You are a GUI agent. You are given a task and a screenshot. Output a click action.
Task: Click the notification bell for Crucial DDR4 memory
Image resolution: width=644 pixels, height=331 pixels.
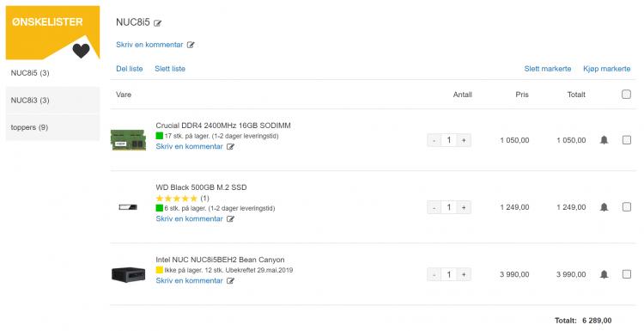[x=604, y=140]
